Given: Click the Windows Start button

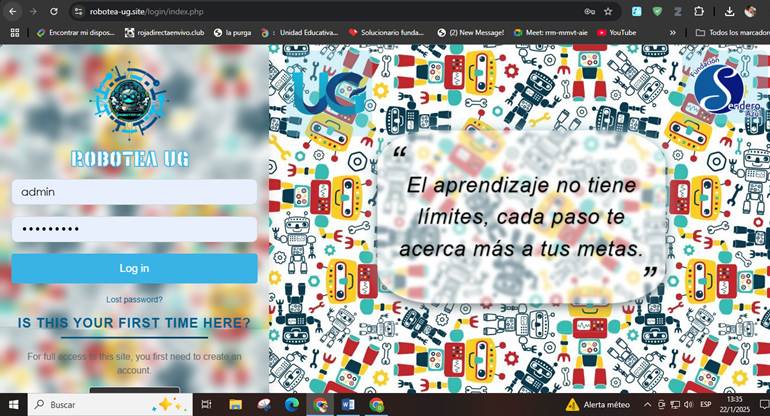Looking at the screenshot, I should pyautogui.click(x=13, y=405).
